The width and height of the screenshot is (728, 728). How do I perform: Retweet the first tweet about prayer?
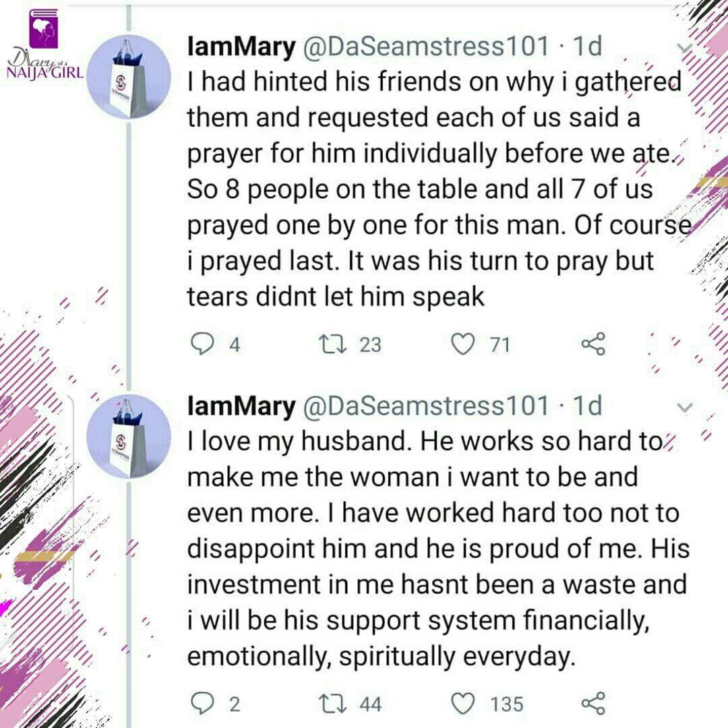pos(332,344)
